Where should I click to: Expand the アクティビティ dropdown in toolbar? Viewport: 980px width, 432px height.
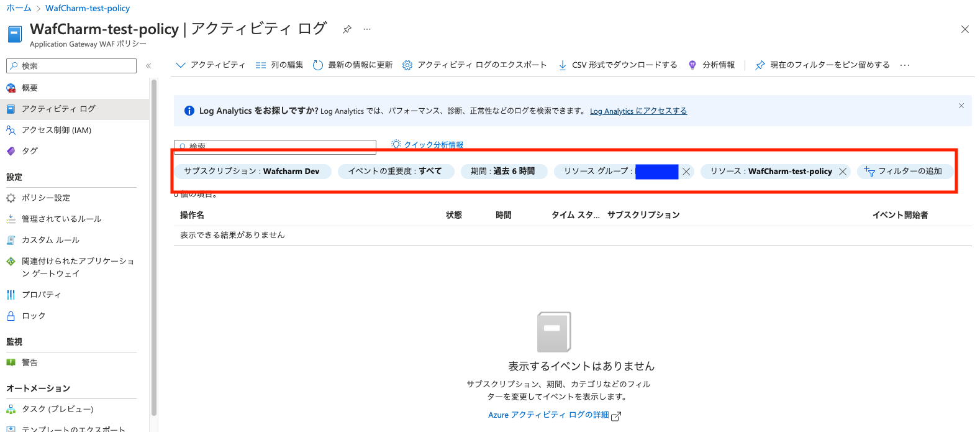point(211,65)
